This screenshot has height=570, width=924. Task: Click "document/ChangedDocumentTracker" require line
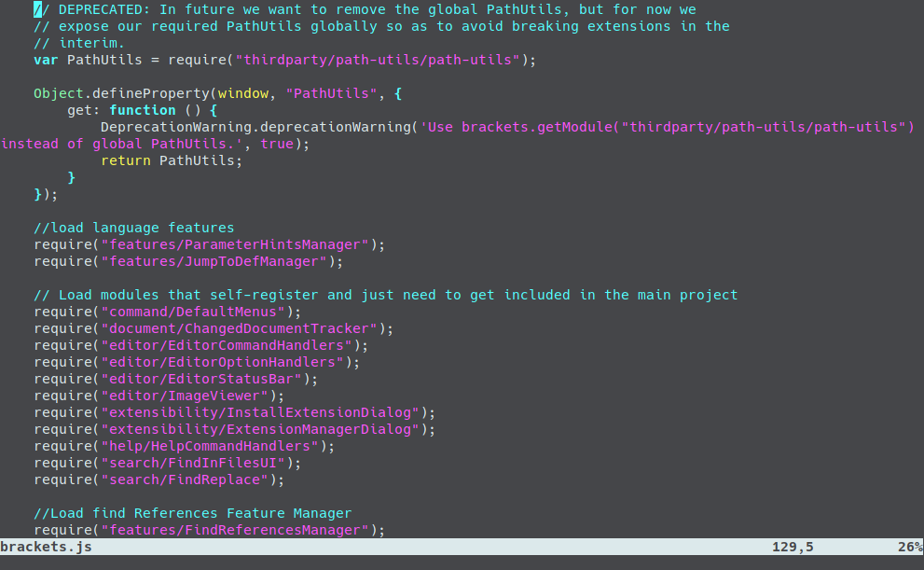coord(213,328)
